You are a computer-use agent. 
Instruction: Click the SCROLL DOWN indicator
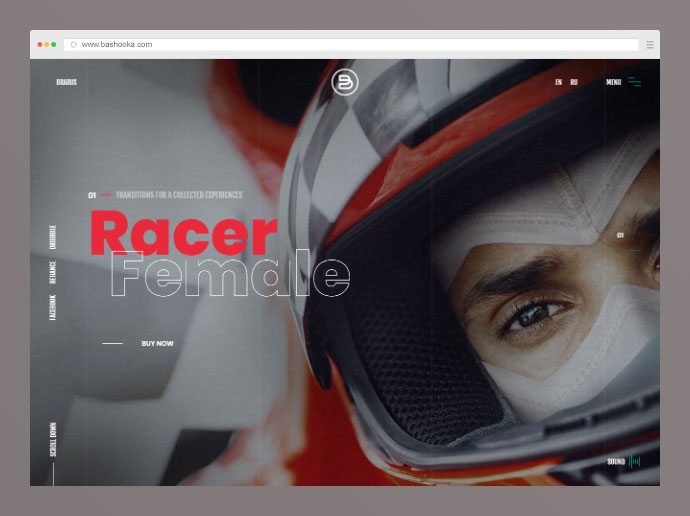(x=53, y=439)
